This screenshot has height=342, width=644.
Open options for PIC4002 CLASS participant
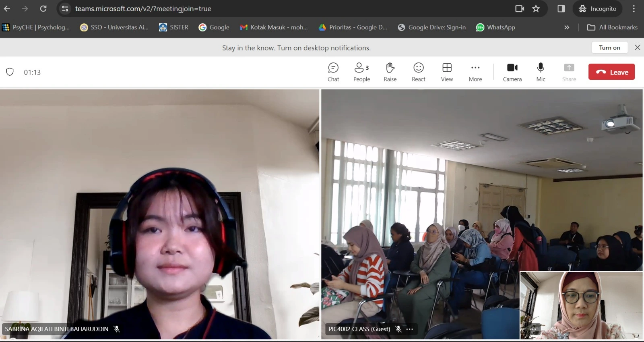[410, 329]
